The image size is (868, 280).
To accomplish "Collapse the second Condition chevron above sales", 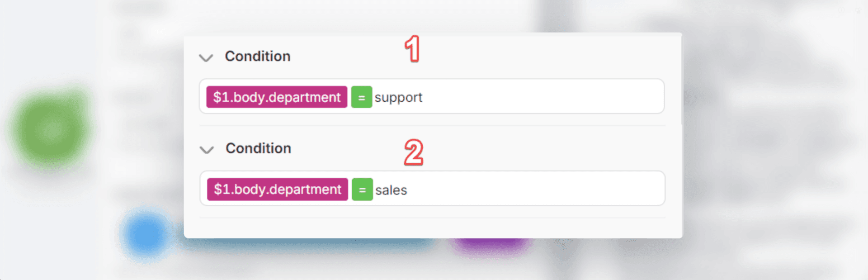I will (x=207, y=150).
